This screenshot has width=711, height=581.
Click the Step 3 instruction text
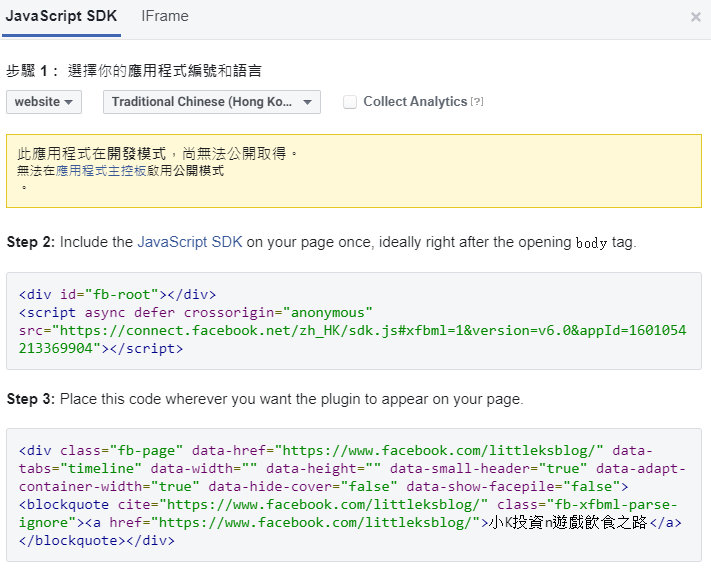(x=265, y=399)
